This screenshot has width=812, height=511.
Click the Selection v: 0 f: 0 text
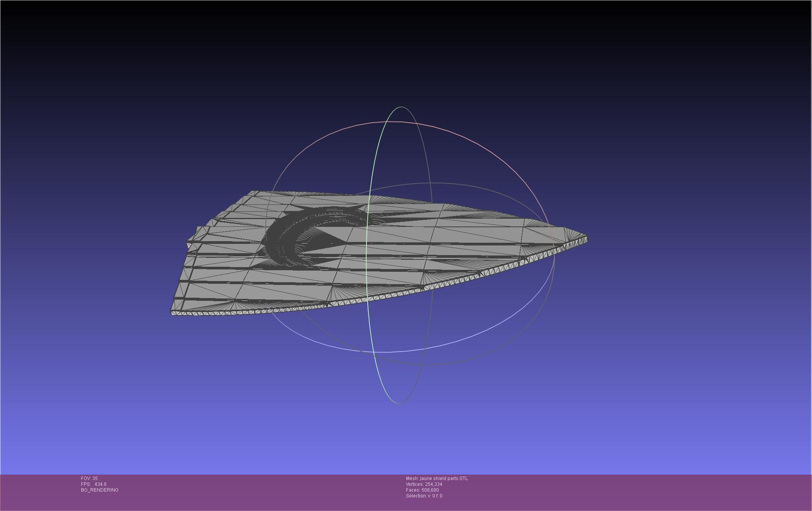[424, 496]
